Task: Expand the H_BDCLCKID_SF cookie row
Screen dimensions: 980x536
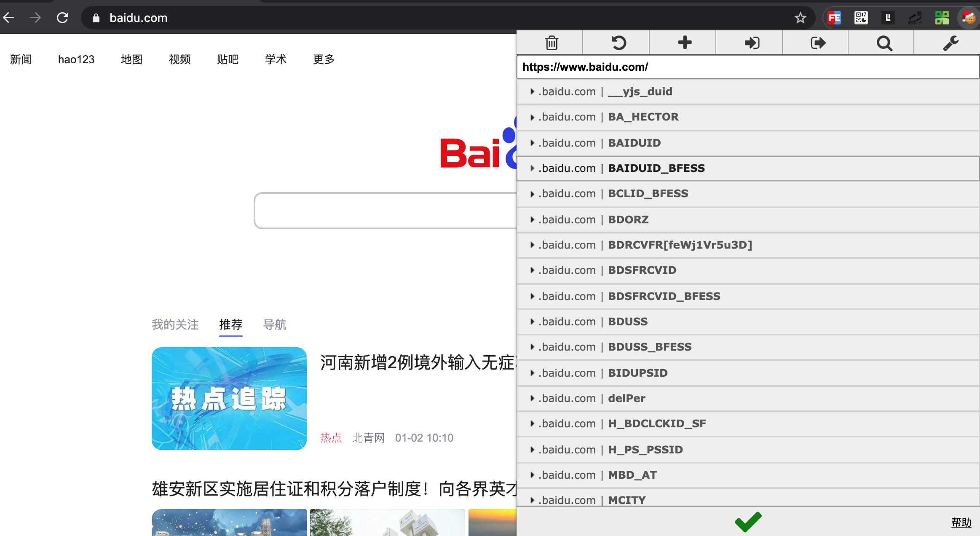Action: click(x=748, y=423)
